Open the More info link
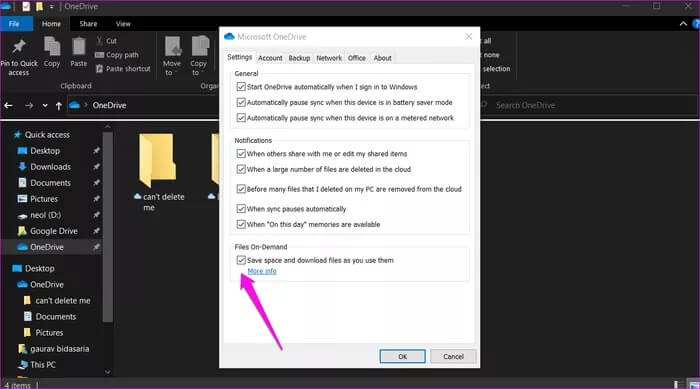700x389 pixels. [262, 271]
